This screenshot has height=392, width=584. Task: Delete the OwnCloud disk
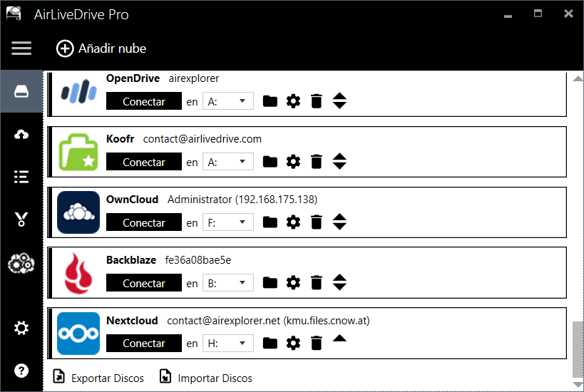[x=316, y=222]
